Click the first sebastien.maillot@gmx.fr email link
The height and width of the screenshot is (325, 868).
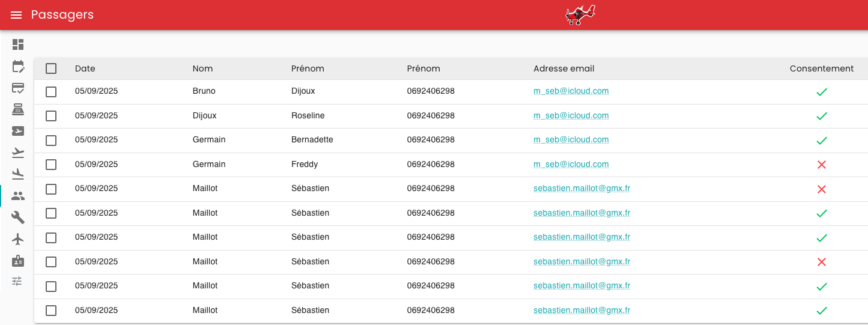581,188
